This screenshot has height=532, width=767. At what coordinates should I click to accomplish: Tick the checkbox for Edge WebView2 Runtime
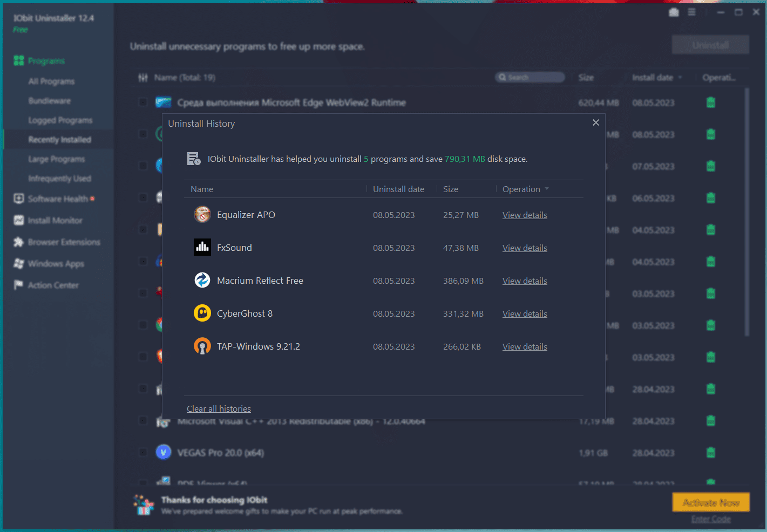pyautogui.click(x=143, y=103)
